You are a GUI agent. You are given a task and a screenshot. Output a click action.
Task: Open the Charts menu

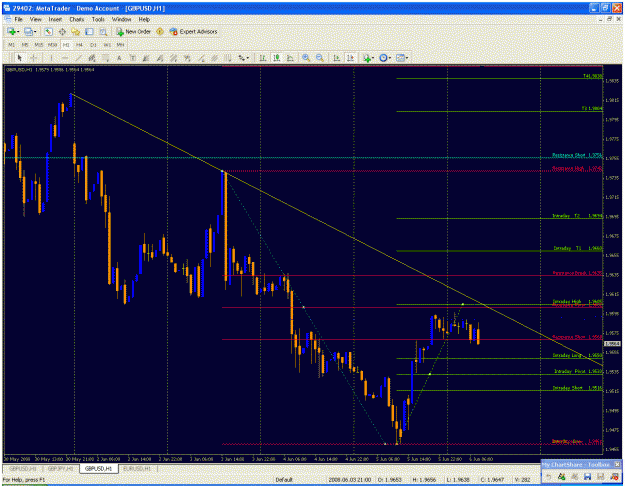tap(77, 19)
